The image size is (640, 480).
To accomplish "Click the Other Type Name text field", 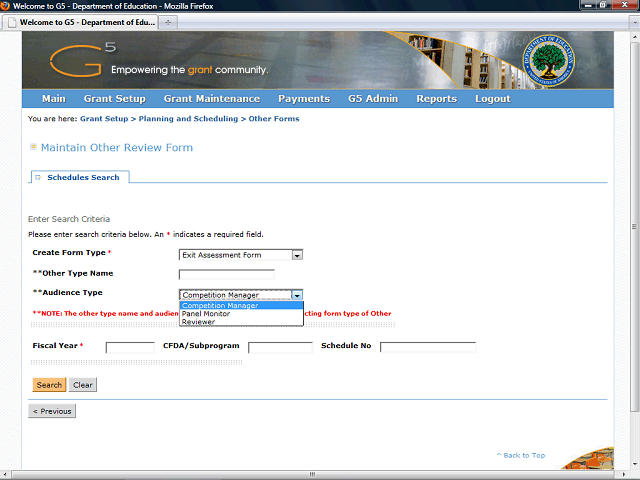I will point(227,274).
